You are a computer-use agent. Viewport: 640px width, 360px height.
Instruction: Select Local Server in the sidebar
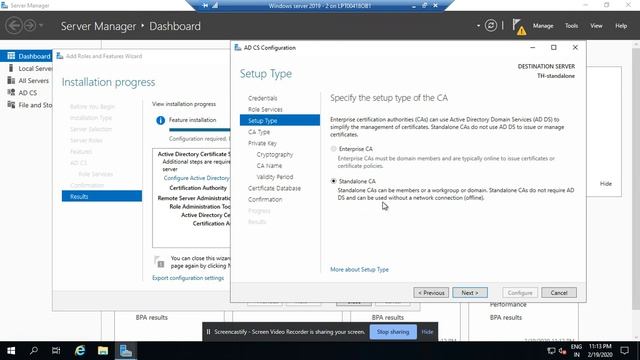tap(35, 68)
